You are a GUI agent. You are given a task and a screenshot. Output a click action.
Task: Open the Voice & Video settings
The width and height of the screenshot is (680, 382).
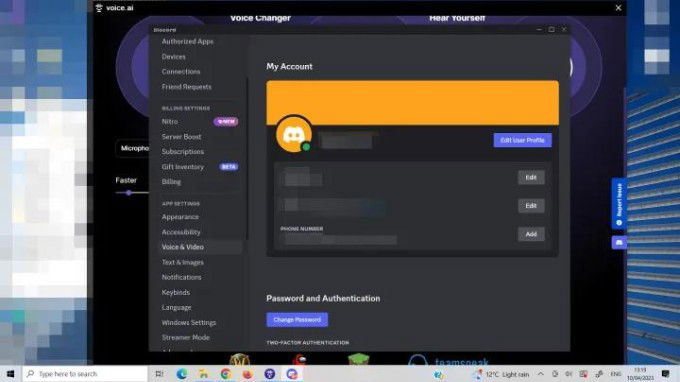(x=183, y=247)
